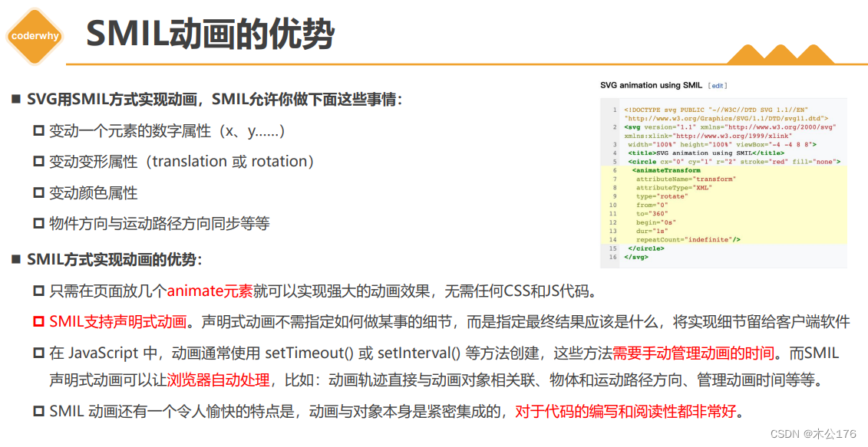Select the highlighted "<animateTransform" code line
Image resolution: width=868 pixels, height=447 pixels.
point(666,170)
